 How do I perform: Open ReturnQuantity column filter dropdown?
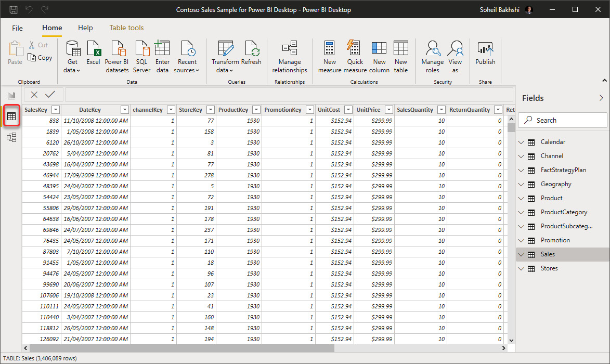click(x=498, y=110)
